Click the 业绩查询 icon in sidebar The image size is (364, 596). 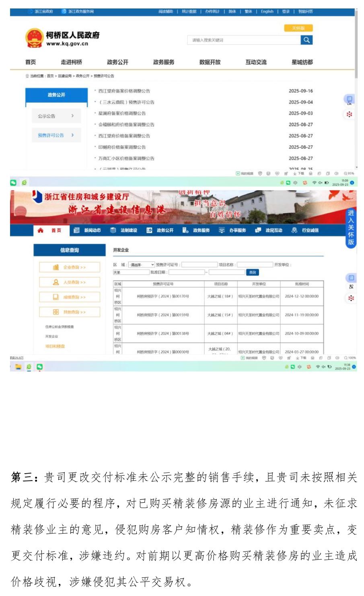click(x=56, y=297)
